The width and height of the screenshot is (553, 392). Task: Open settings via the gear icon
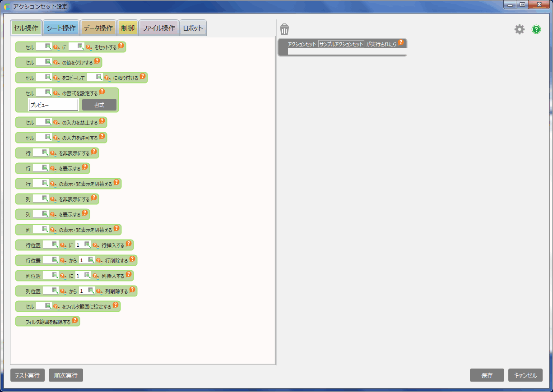pyautogui.click(x=520, y=30)
